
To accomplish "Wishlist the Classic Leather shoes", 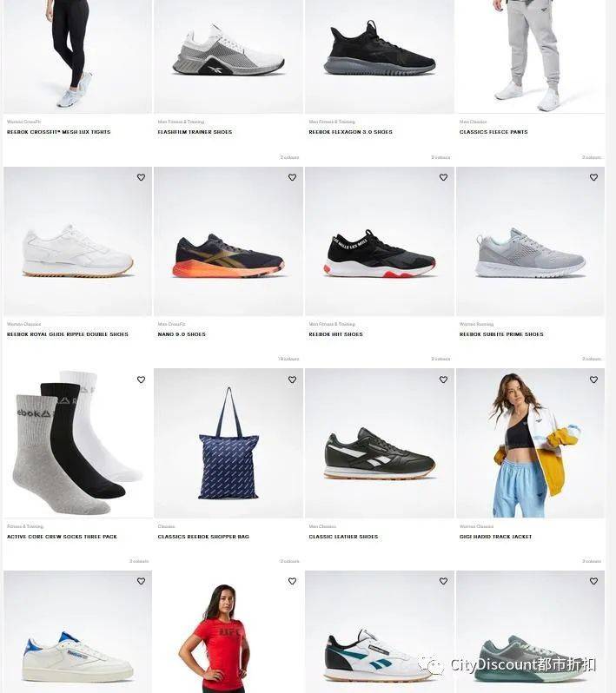I will (x=444, y=379).
